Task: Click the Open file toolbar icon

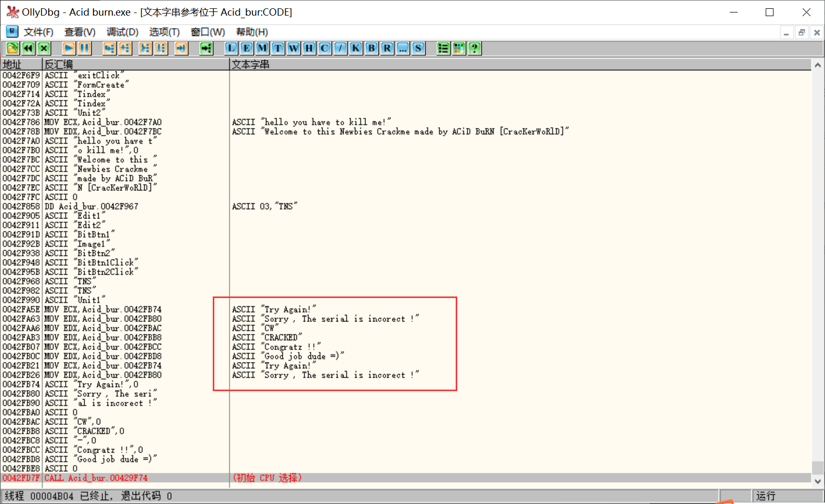Action: click(x=12, y=48)
